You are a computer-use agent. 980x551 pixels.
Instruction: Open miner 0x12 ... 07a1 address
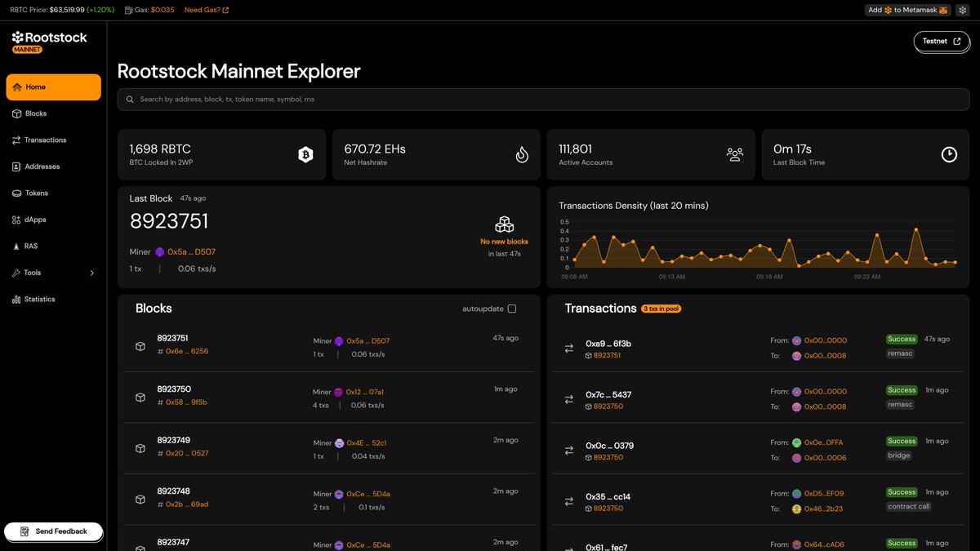pos(365,393)
